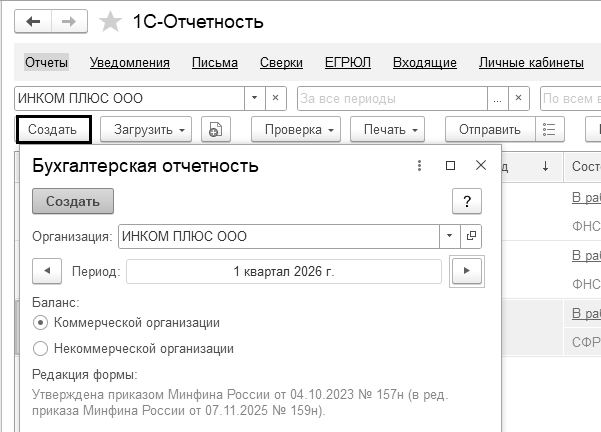
Task: Close the Бухгалтерская отчетность dialog
Action: 481,166
